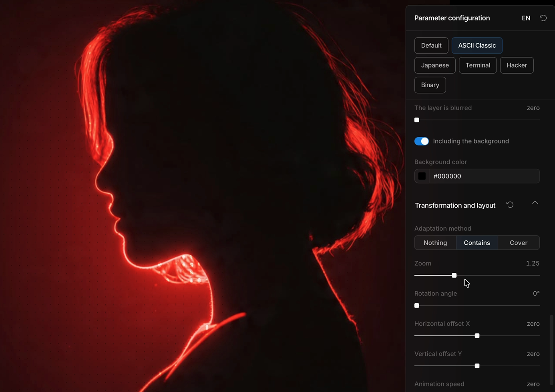Reset all parameters with header reset icon

point(543,18)
